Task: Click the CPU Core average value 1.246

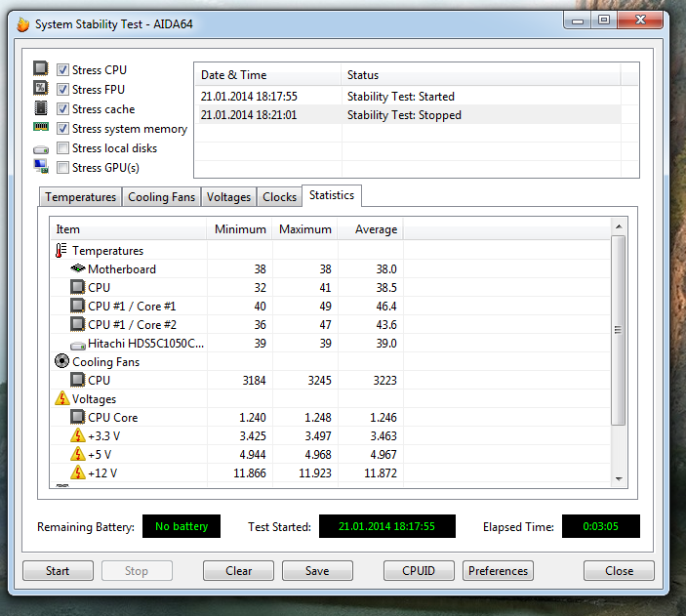Action: 383,417
